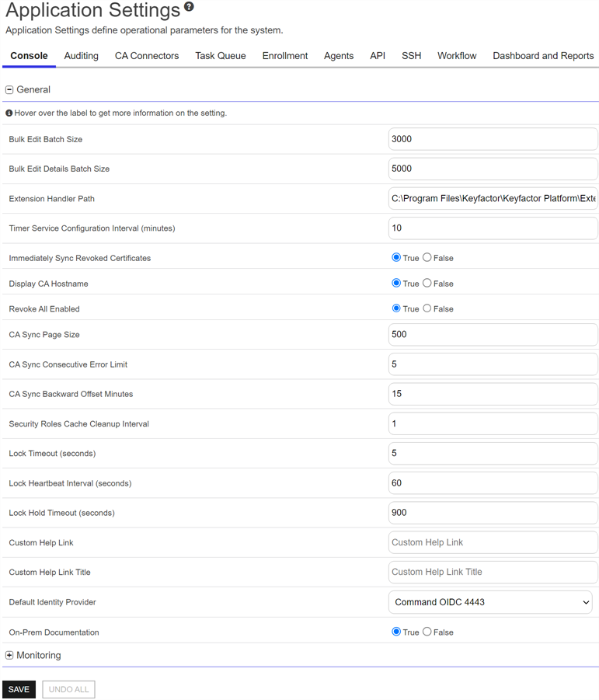Click the Revoke All Enabled label
The height and width of the screenshot is (700, 599).
[44, 309]
